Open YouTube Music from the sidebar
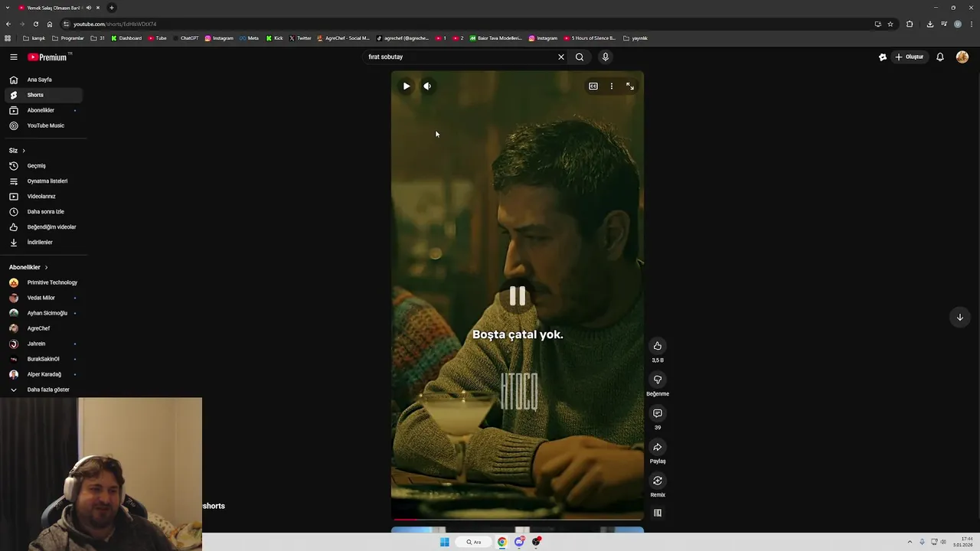This screenshot has width=980, height=551. pos(43,126)
